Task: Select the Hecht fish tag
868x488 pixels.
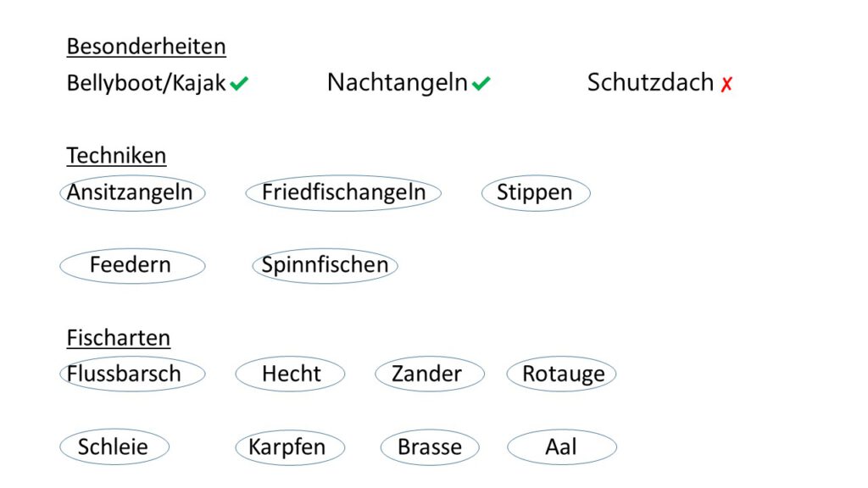Action: (291, 374)
